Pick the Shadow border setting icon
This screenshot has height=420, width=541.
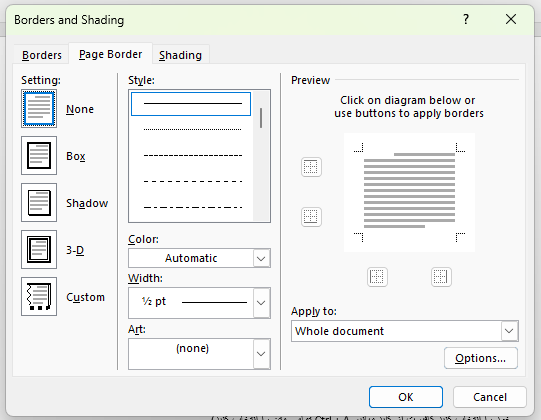click(39, 203)
